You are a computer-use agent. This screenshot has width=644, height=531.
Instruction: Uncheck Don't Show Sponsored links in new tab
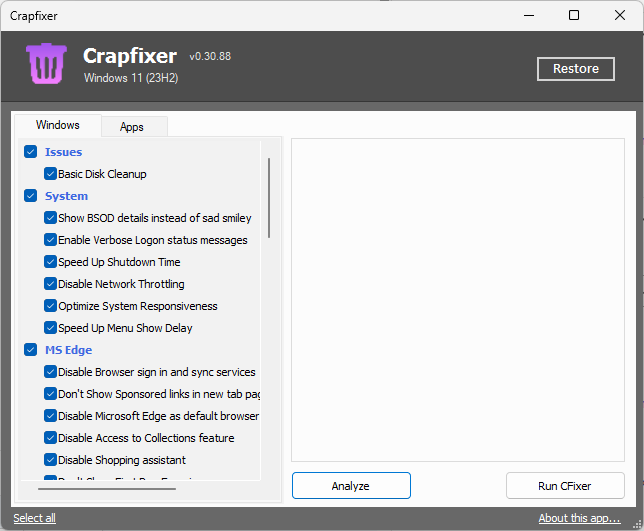tap(50, 394)
